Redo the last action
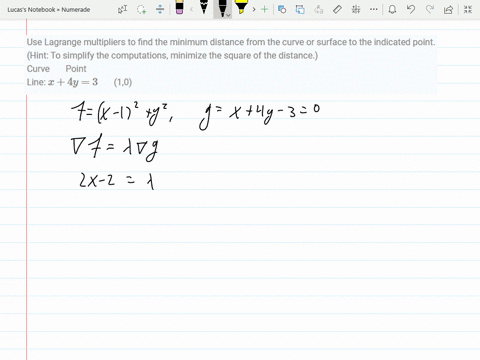The width and height of the screenshot is (480, 360). (x=430, y=9)
